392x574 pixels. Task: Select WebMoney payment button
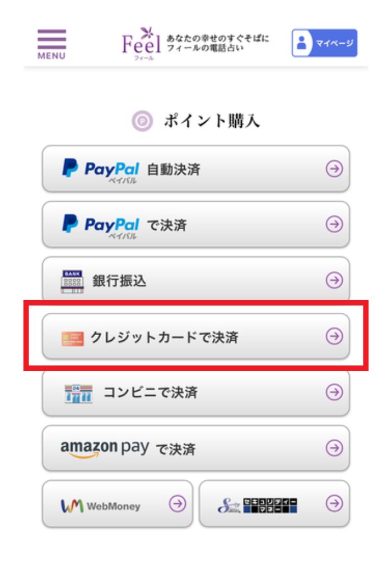click(118, 504)
